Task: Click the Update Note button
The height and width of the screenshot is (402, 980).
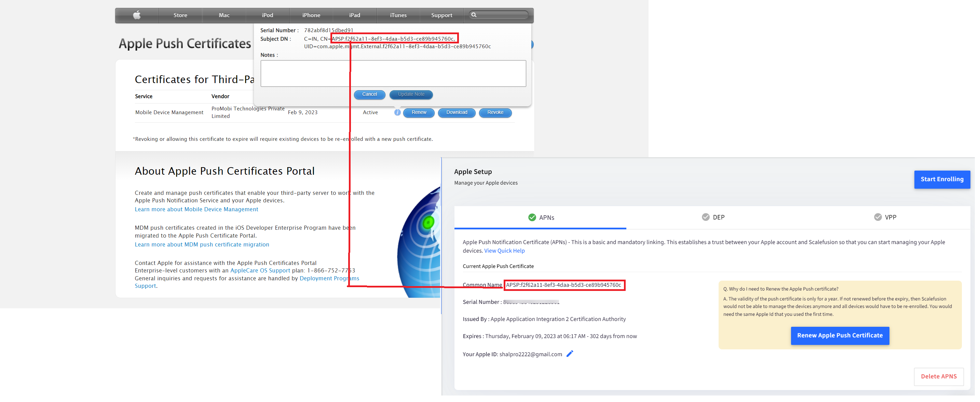Action: click(411, 94)
